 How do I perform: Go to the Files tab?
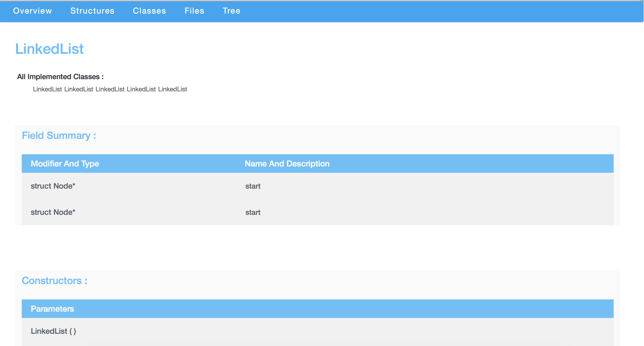click(x=194, y=11)
